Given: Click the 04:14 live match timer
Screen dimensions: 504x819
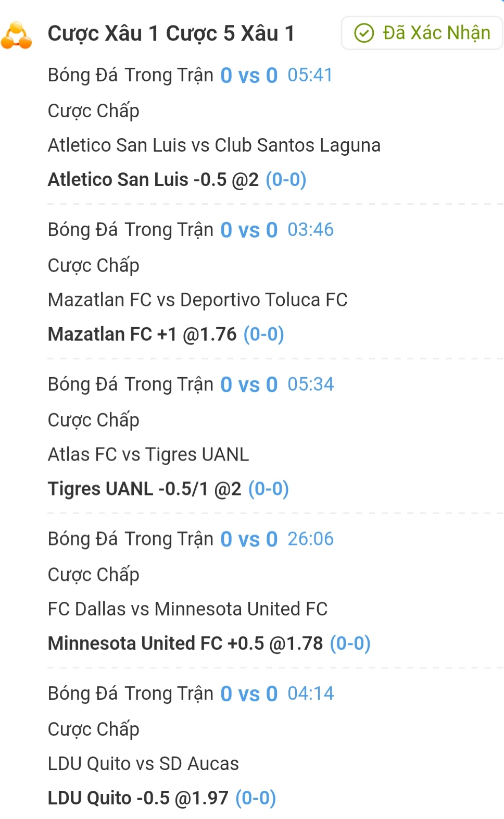Looking at the screenshot, I should click(310, 694).
